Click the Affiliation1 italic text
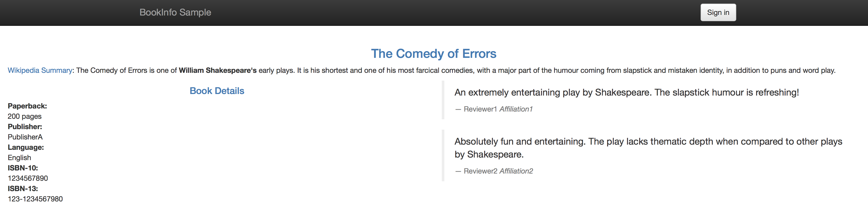Viewport: 868px width, 219px height. pyautogui.click(x=516, y=109)
